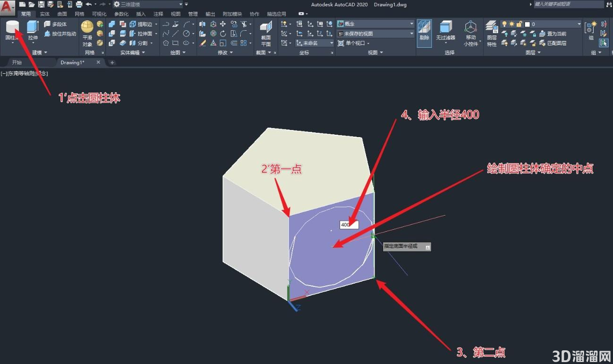
Task: Click the Polysolid (多段体) tool
Action: click(55, 24)
